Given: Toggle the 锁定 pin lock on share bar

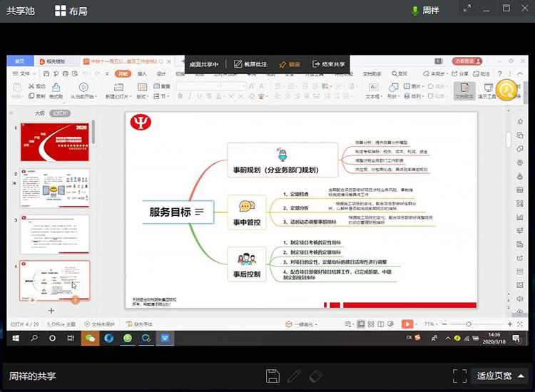Looking at the screenshot, I should coord(289,64).
